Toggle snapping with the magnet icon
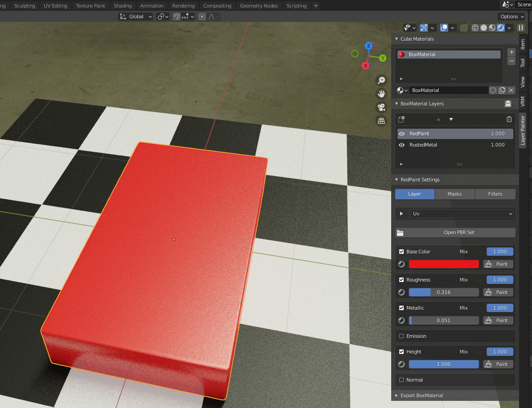532x408 pixels. (x=177, y=16)
